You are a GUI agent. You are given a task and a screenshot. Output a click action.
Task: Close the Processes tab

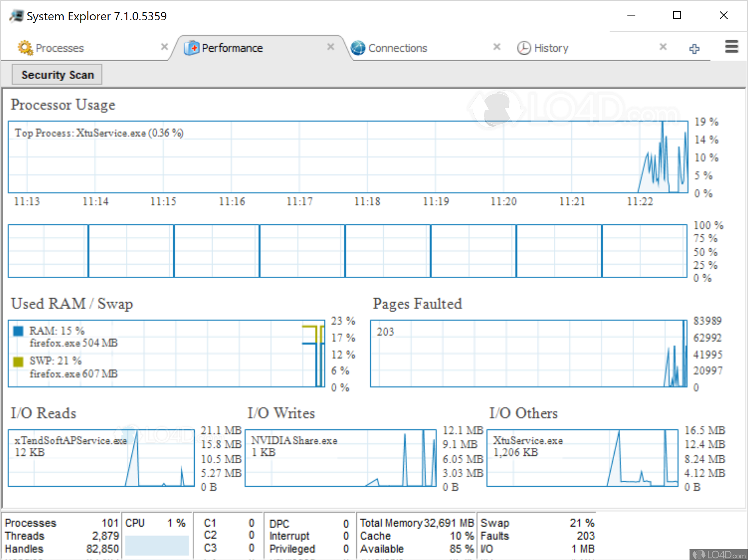(164, 47)
